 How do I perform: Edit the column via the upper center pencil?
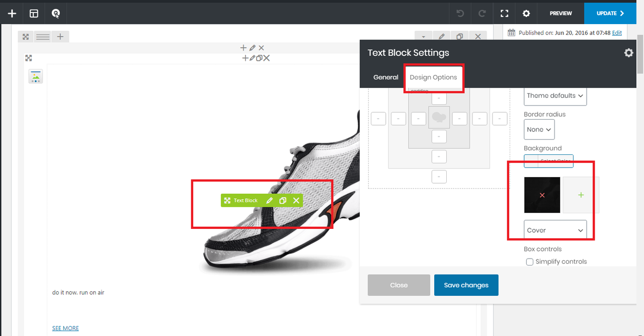pos(253,48)
